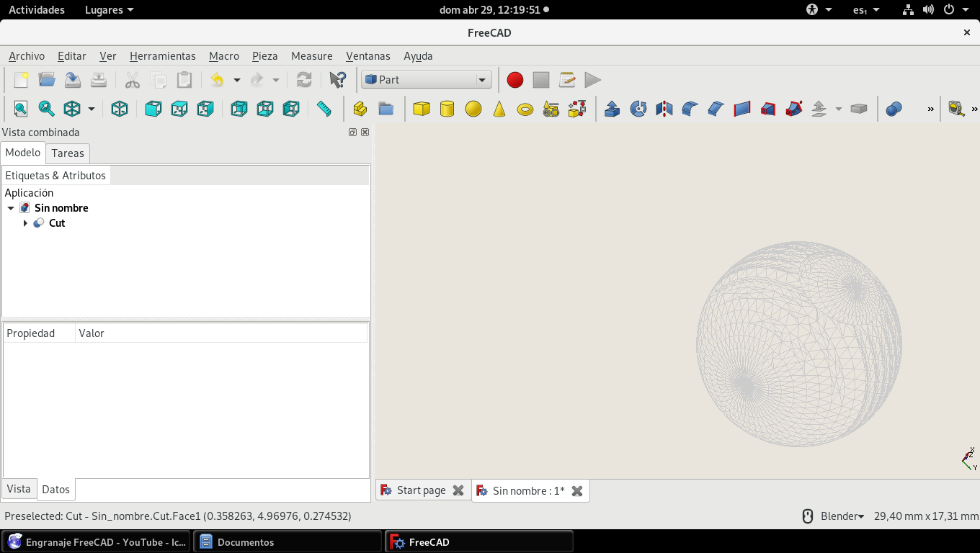Open the Archivo menu
The width and height of the screenshot is (980, 553).
27,56
